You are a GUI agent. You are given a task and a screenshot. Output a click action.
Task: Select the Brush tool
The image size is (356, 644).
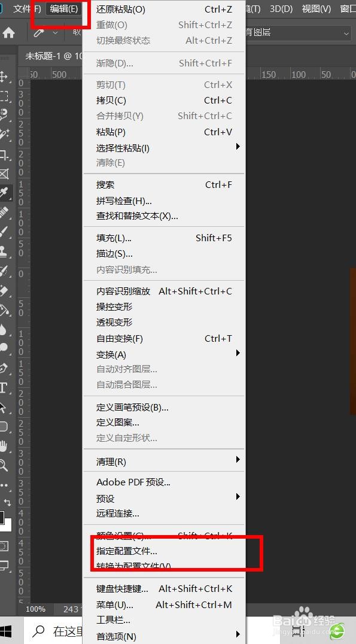coord(4,232)
